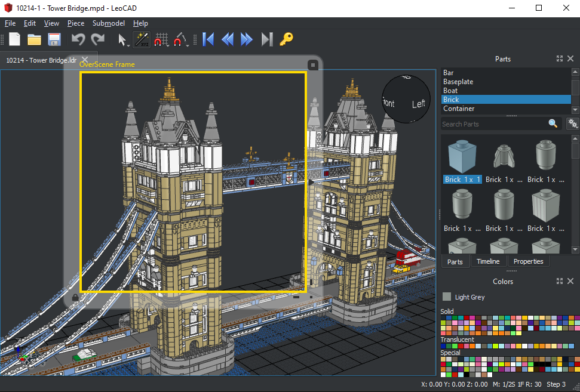Viewport: 580px width, 392px height.
Task: Open the selection mode dropdown arrow
Action: point(128,44)
